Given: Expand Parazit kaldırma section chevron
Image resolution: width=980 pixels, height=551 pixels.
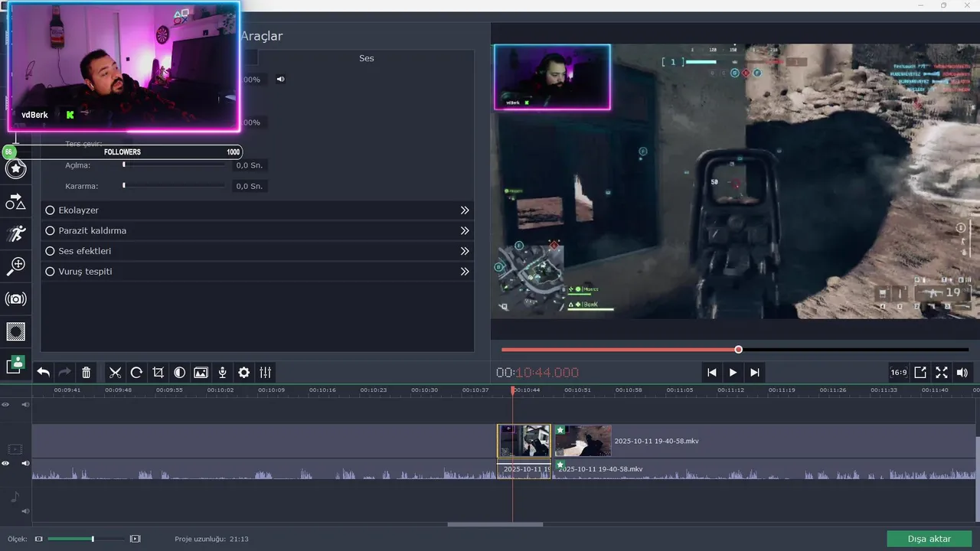Looking at the screenshot, I should [464, 230].
